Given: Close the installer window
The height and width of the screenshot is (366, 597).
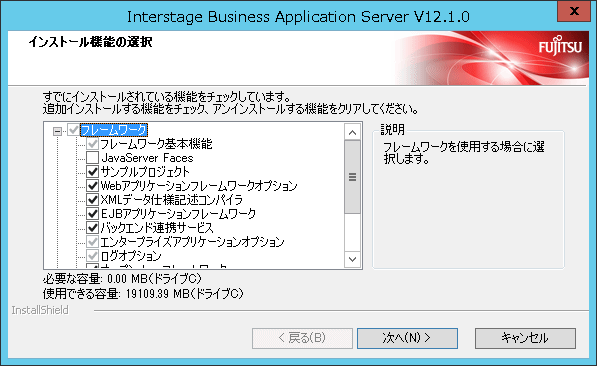Looking at the screenshot, I should coord(574,11).
